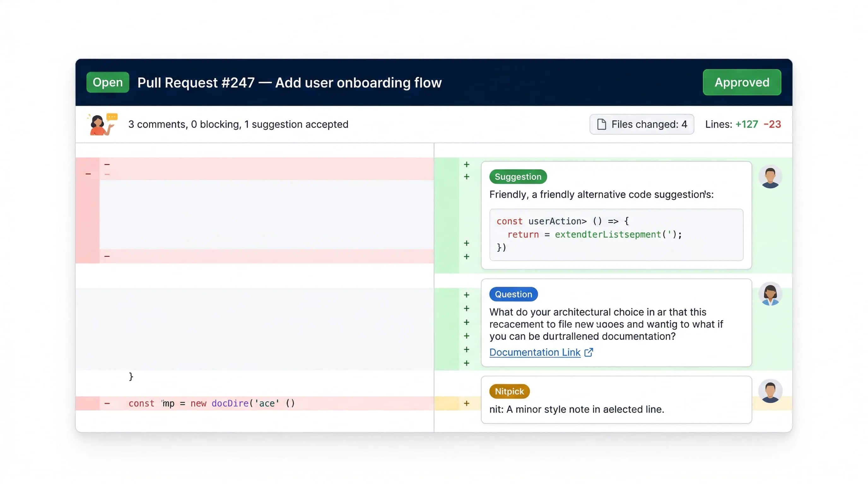This screenshot has width=868, height=484.
Task: Click the architectural choice question text
Action: (x=606, y=324)
